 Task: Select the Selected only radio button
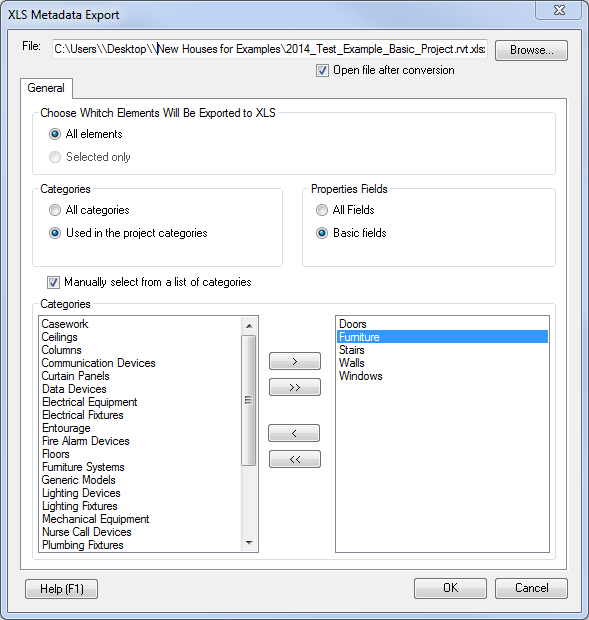[x=55, y=157]
